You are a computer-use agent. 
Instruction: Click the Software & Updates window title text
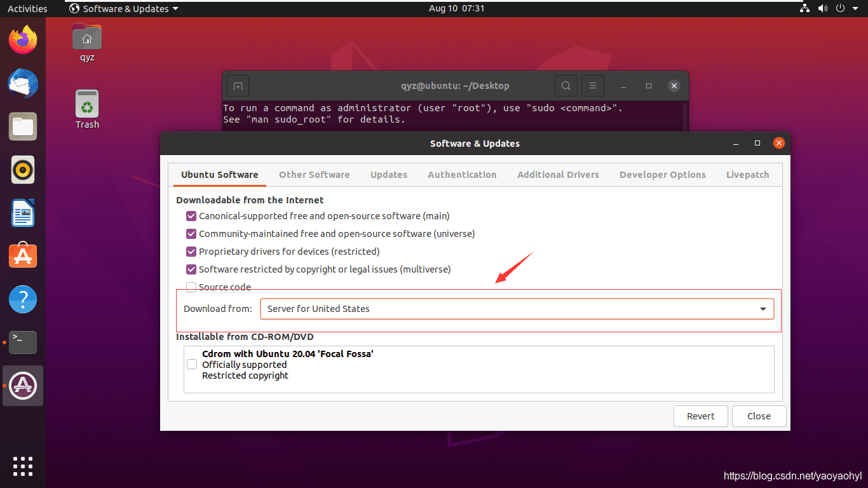point(475,144)
